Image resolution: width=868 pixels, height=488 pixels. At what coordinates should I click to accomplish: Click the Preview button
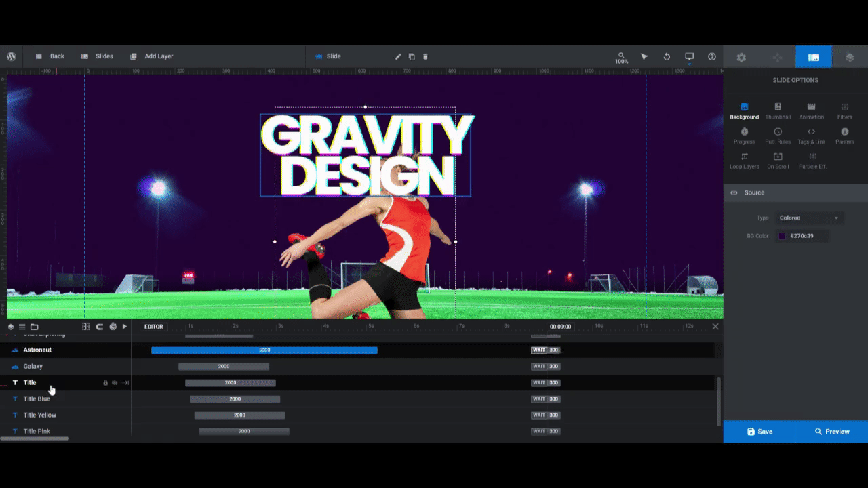(832, 432)
